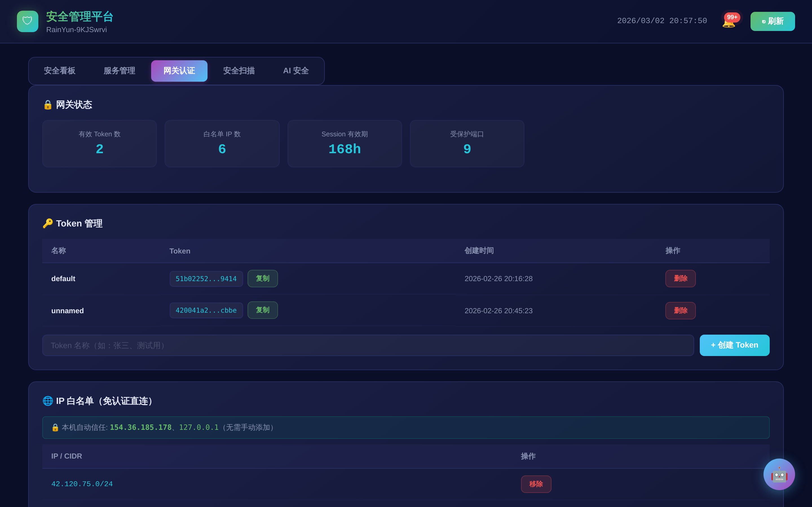812x507 pixels.
Task: Switch to the 安全看板 tab
Action: pyautogui.click(x=59, y=71)
